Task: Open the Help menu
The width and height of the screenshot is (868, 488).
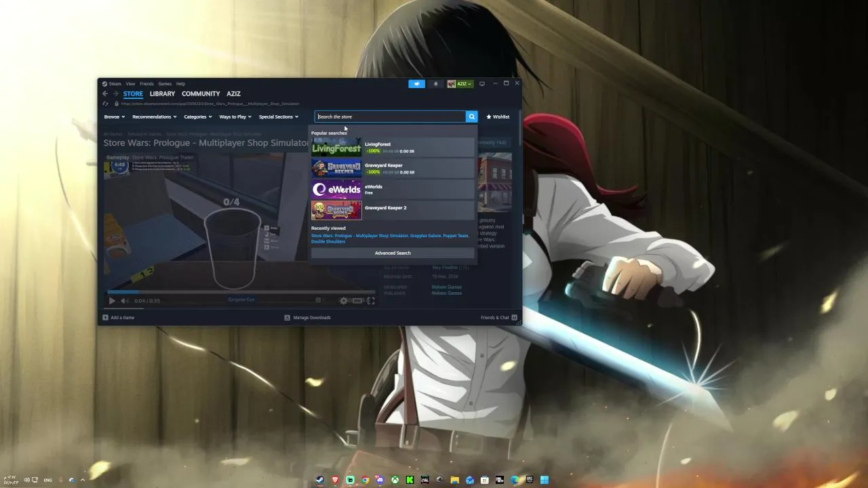Action: (180, 84)
